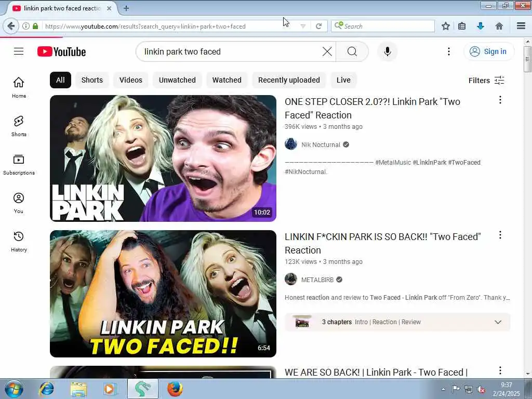View site information icon in URL bar
532x399 pixels.
pyautogui.click(x=25, y=26)
